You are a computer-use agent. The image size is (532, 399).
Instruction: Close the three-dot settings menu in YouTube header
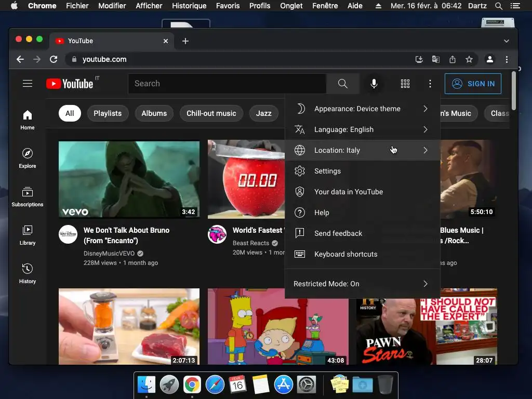pos(430,84)
